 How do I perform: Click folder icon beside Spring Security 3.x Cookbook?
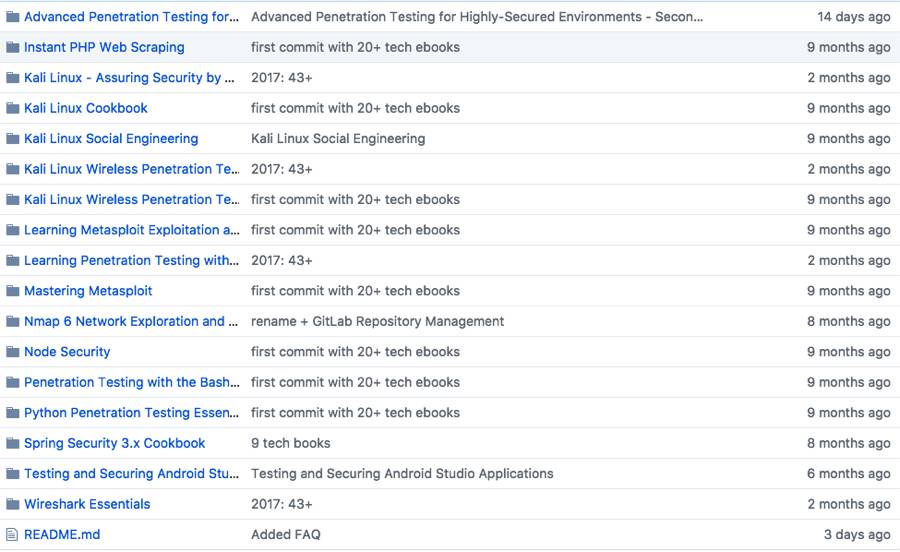point(13,442)
